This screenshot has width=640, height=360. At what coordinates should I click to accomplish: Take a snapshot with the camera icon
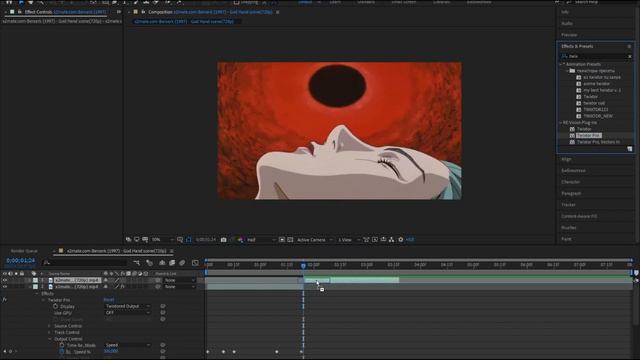224,240
